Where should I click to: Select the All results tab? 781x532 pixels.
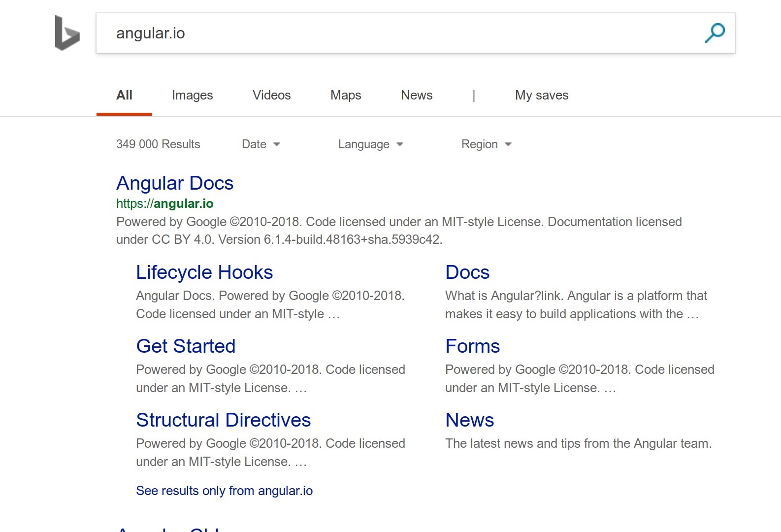124,95
